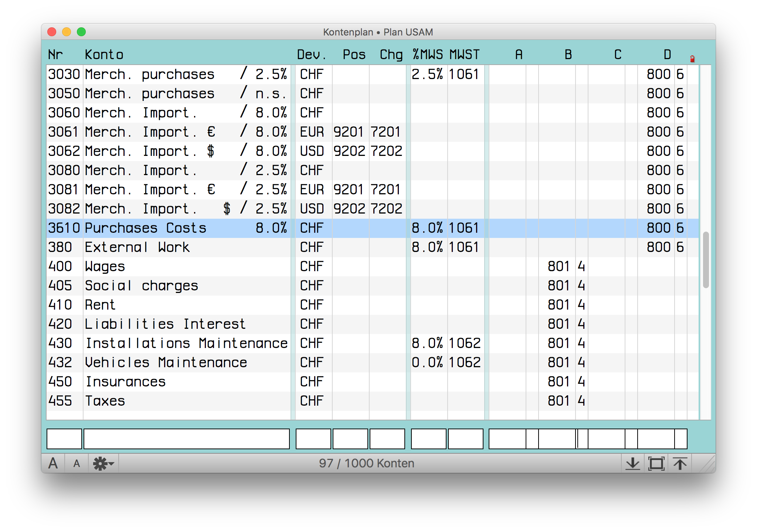Click the Konto name input field below the list
757x532 pixels.
pos(186,439)
